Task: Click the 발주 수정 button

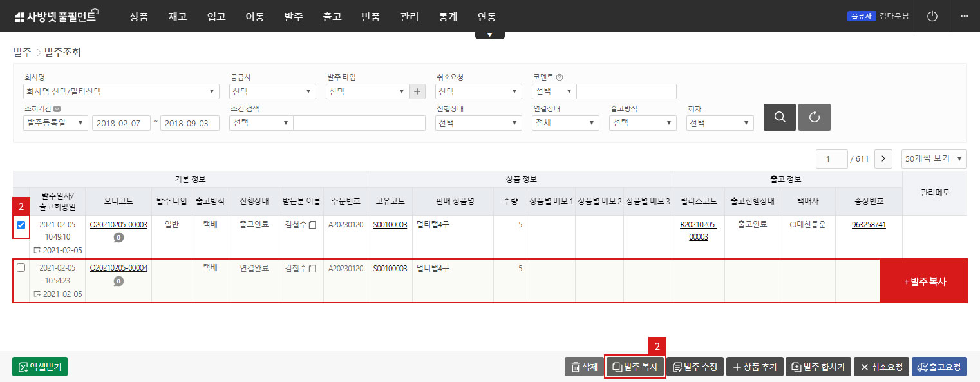Action: point(695,366)
